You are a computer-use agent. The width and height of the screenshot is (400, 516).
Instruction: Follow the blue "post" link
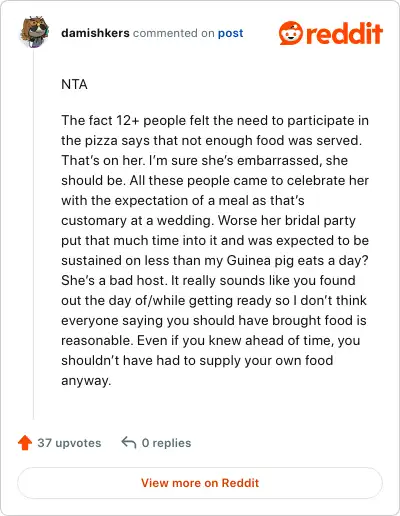pyautogui.click(x=230, y=33)
